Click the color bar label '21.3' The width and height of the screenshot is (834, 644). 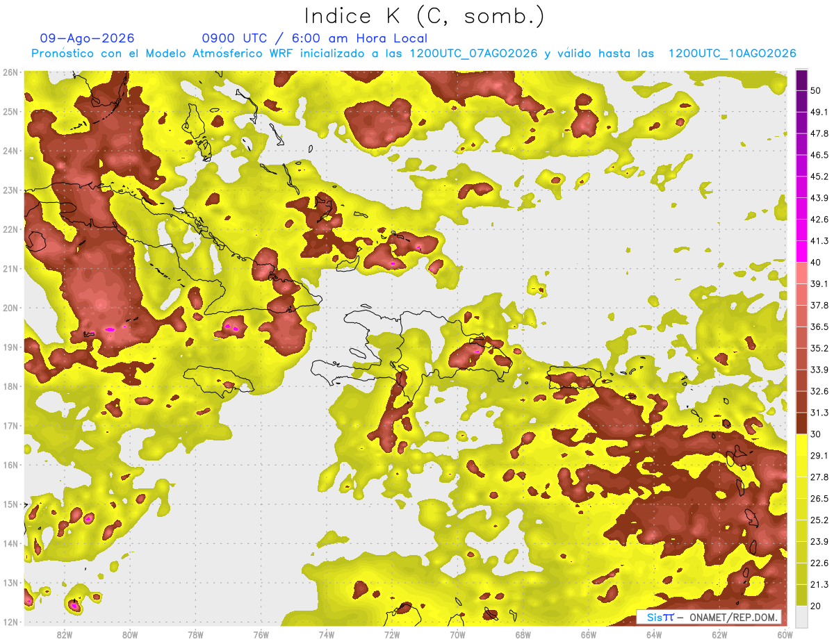click(x=819, y=584)
